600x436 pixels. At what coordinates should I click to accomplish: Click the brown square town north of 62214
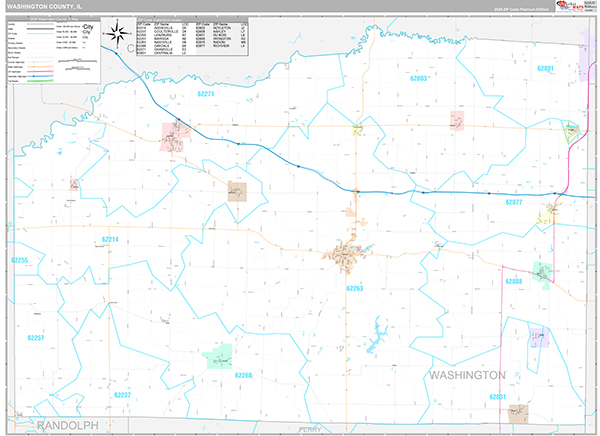pos(237,191)
